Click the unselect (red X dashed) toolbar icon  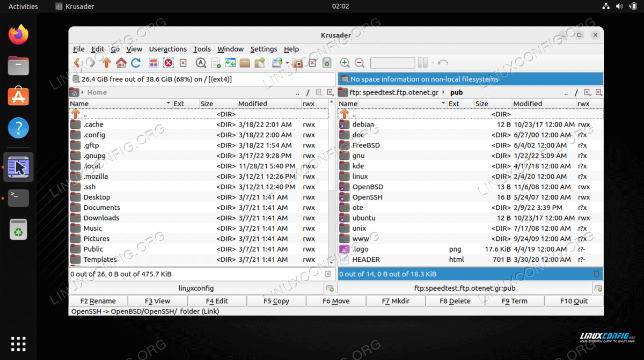tap(169, 63)
